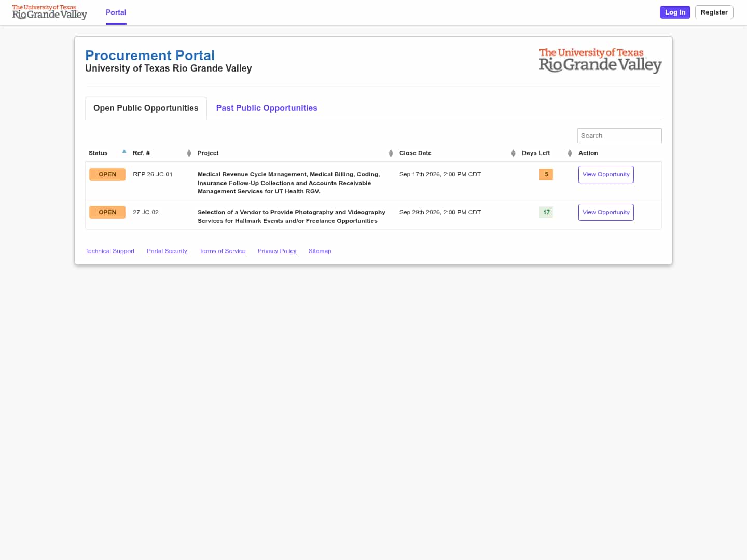
Task: Click the Register button
Action: 714,12
